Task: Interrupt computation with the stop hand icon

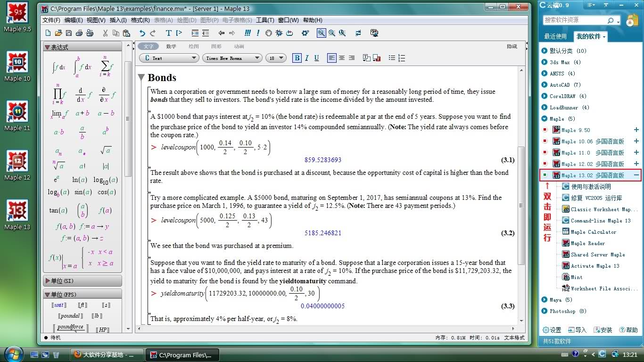Action: point(269,33)
